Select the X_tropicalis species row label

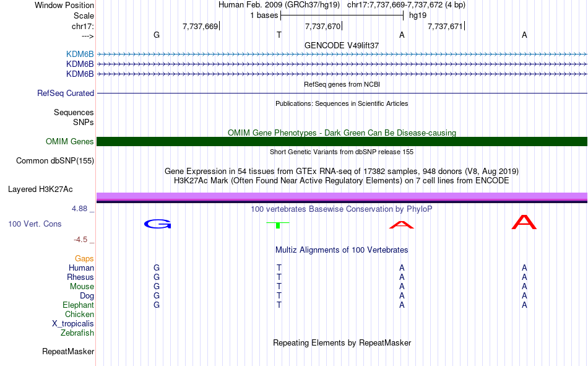(73, 324)
